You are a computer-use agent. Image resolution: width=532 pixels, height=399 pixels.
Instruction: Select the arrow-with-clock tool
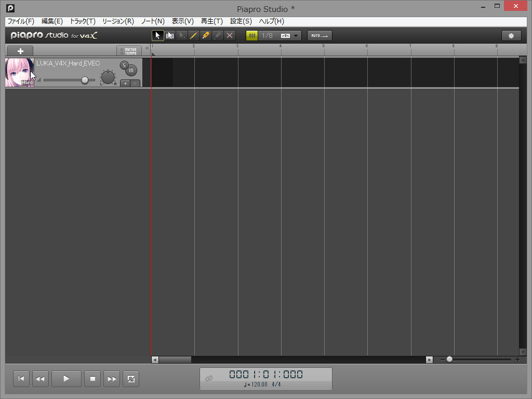pyautogui.click(x=182, y=36)
